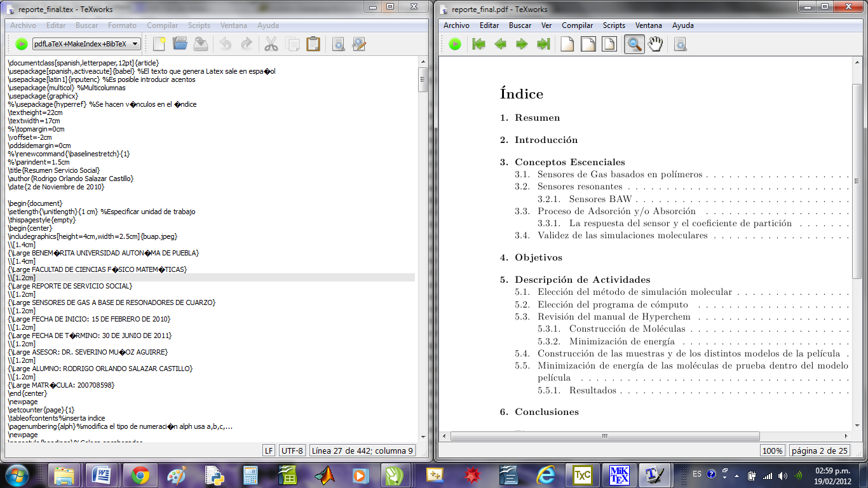Redo the last edit
This screenshot has width=868, height=488.
246,44
